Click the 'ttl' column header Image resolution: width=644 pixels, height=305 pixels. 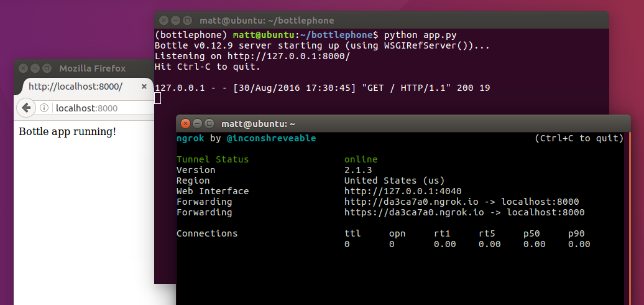(x=353, y=234)
